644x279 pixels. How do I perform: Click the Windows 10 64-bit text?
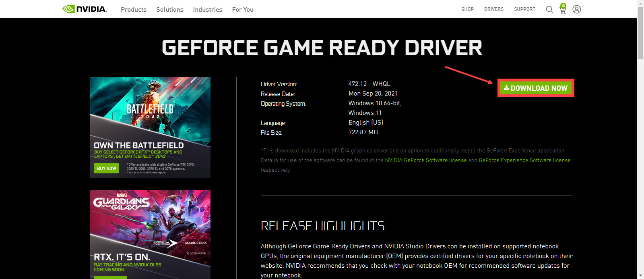(375, 103)
